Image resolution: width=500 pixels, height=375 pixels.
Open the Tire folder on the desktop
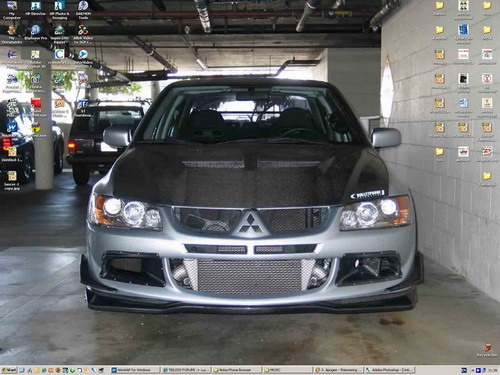pyautogui.click(x=440, y=154)
